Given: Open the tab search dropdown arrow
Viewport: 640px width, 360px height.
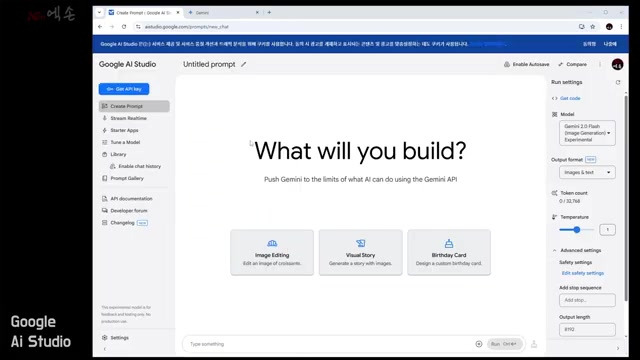Looking at the screenshot, I should tap(99, 13).
